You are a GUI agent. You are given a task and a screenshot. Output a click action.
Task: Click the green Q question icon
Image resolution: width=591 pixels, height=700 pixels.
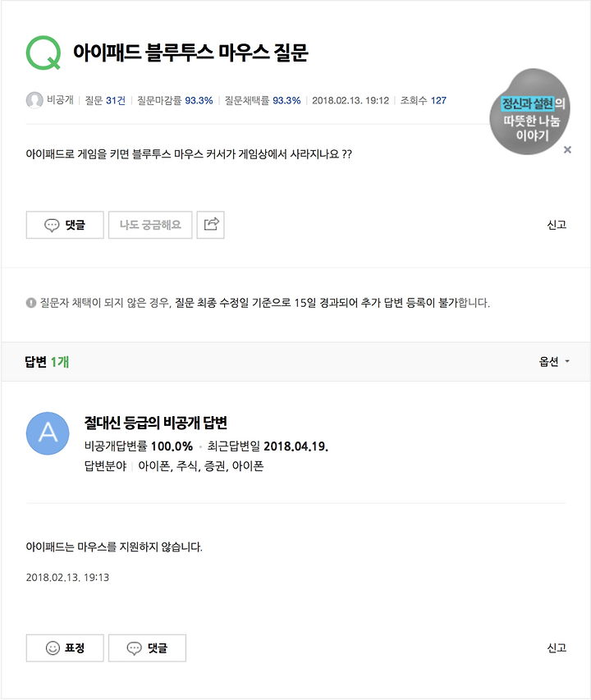point(44,53)
